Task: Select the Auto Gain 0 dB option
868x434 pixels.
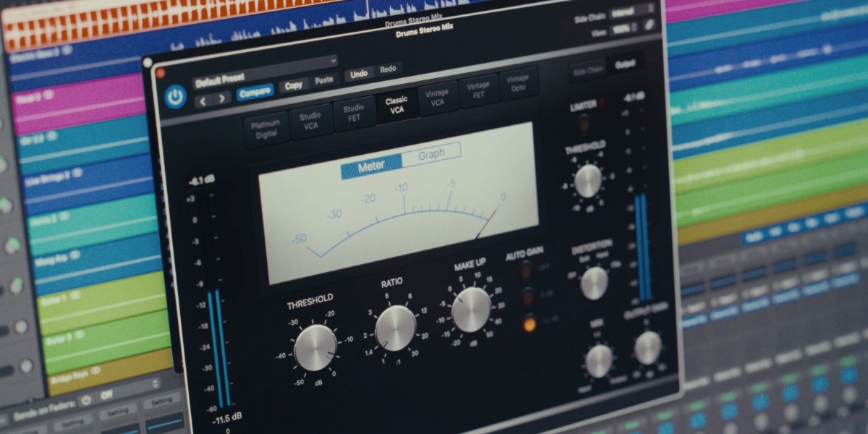Action: [527, 298]
